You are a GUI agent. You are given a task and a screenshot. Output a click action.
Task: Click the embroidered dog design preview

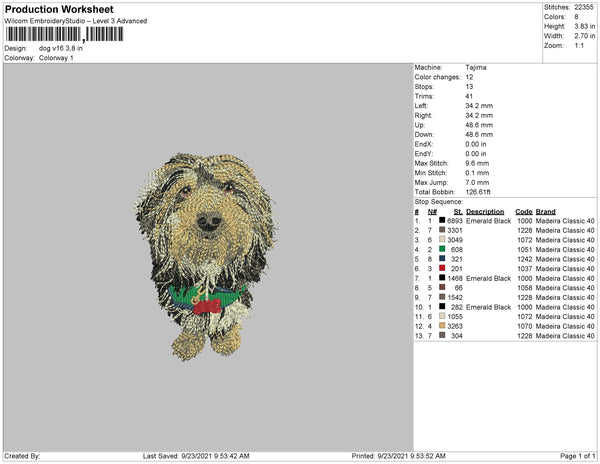206,256
